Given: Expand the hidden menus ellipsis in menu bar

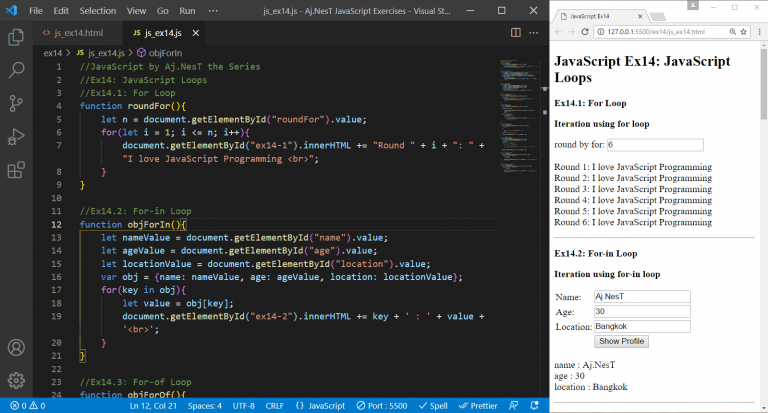Looking at the screenshot, I should click(212, 11).
